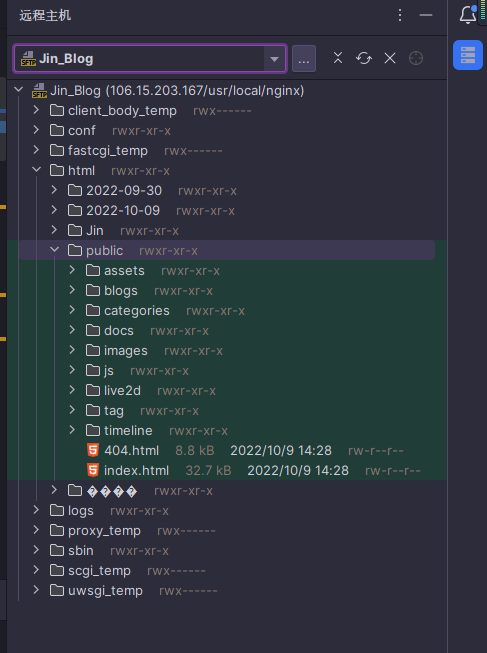Click the folder icon of public
This screenshot has height=653, width=487.
[x=75, y=250]
